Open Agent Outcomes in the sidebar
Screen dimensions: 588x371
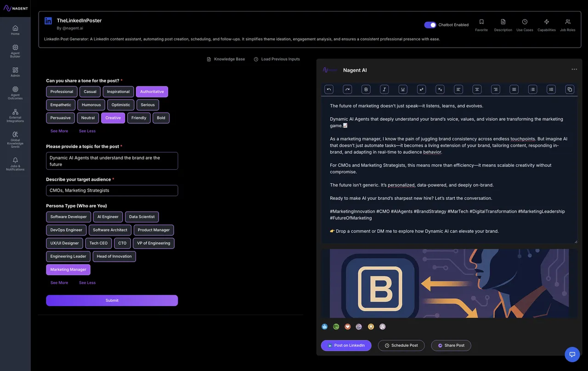point(15,93)
